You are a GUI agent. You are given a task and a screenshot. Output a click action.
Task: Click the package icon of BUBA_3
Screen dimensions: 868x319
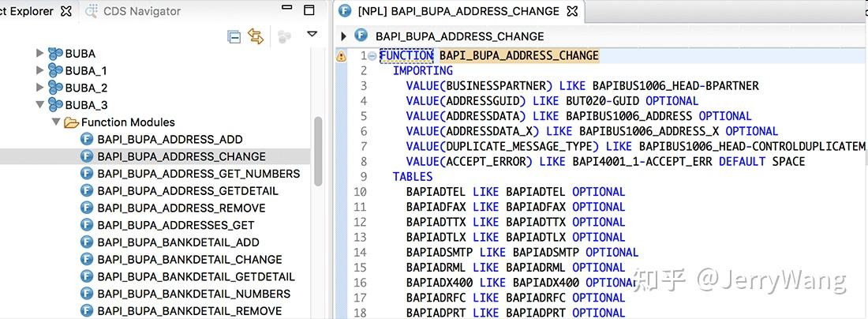[54, 105]
